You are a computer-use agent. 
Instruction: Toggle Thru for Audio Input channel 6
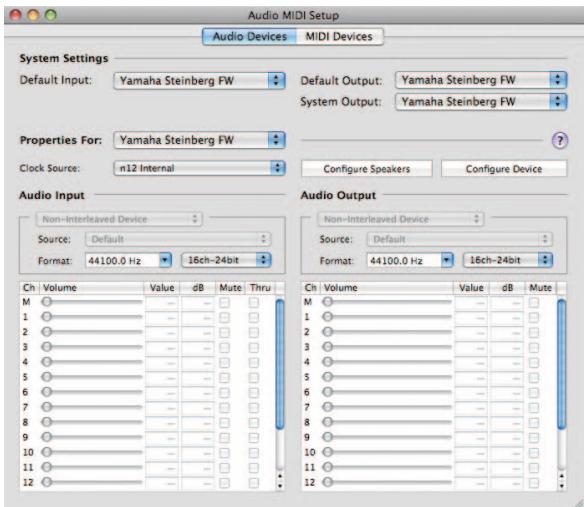pyautogui.click(x=254, y=392)
